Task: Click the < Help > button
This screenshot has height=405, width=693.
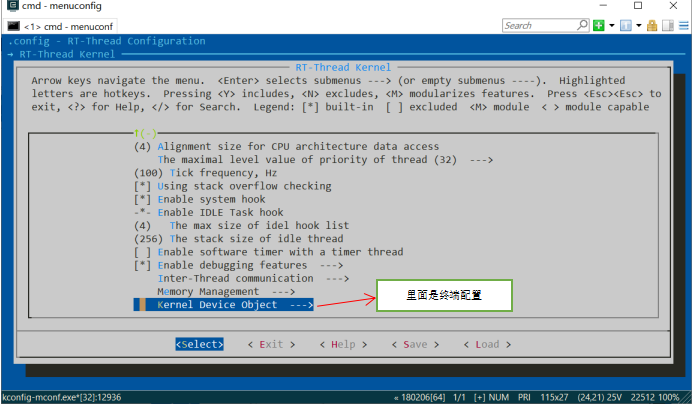Action: pos(343,344)
